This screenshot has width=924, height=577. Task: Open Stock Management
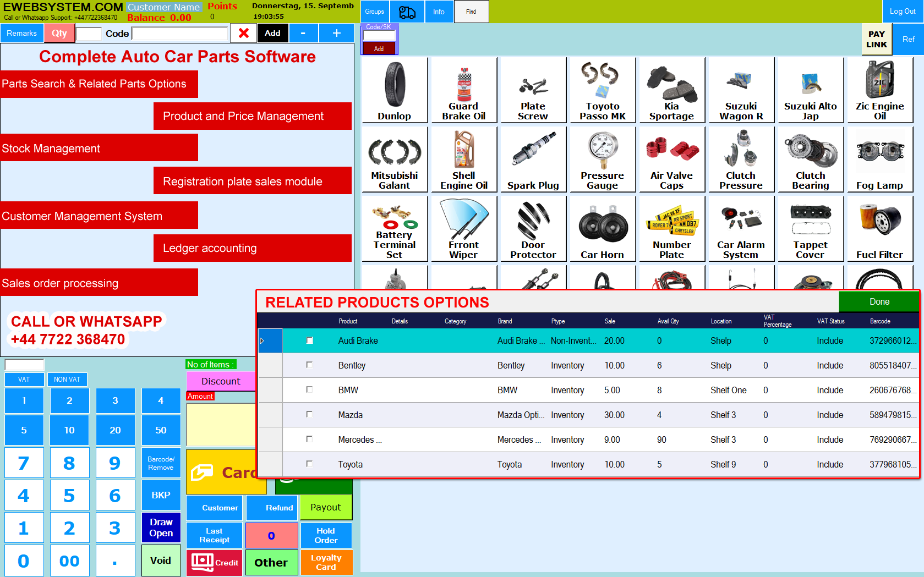coord(99,148)
